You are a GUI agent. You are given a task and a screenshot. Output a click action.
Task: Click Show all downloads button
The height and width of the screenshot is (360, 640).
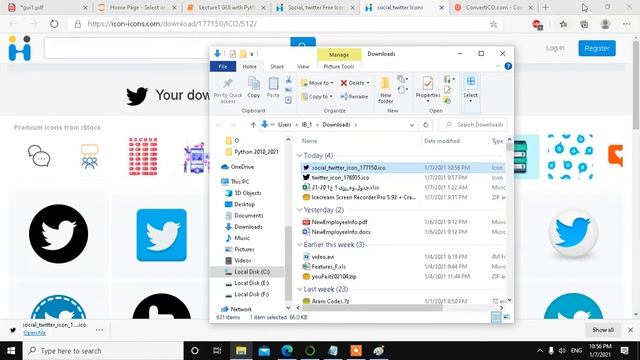[602, 330]
